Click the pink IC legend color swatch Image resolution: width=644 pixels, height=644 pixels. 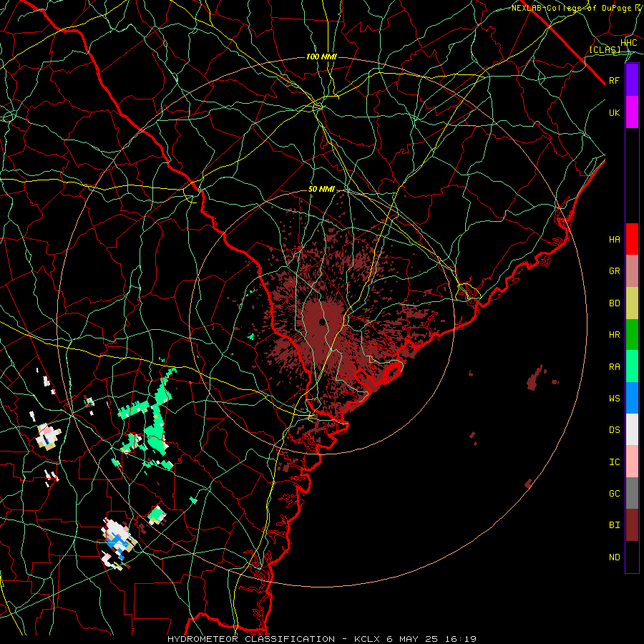click(x=632, y=462)
